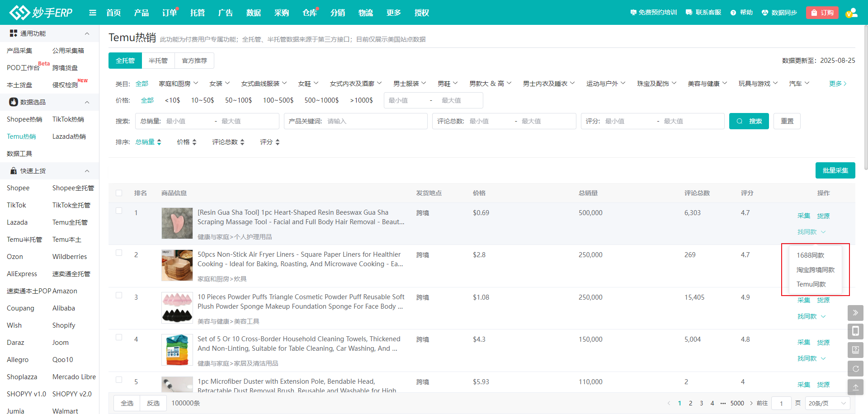Click the search magnifier 搜索 button

pos(749,121)
